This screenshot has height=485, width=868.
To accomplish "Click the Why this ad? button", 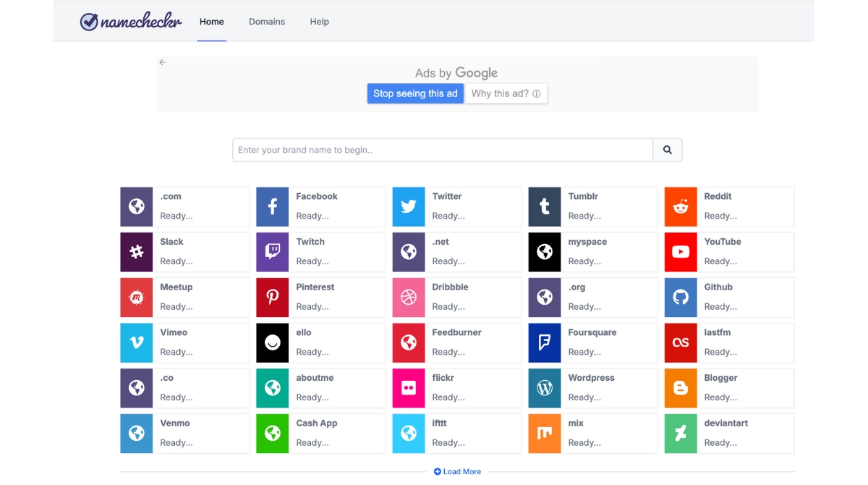I will coord(506,93).
